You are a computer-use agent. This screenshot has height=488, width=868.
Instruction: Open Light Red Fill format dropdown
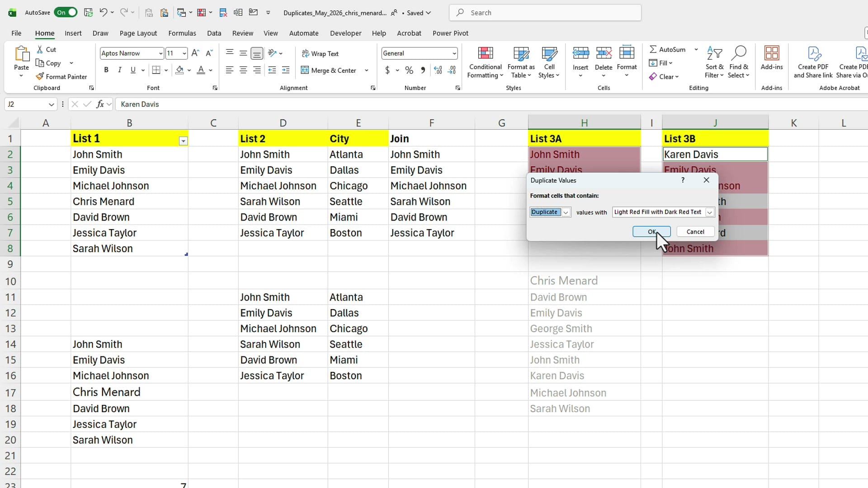click(x=709, y=212)
